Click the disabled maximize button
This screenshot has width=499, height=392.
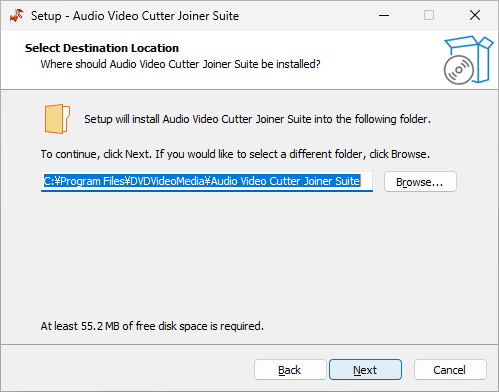429,15
